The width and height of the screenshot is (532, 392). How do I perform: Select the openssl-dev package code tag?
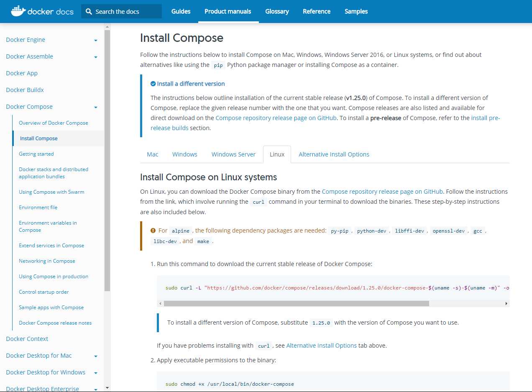coord(449,231)
